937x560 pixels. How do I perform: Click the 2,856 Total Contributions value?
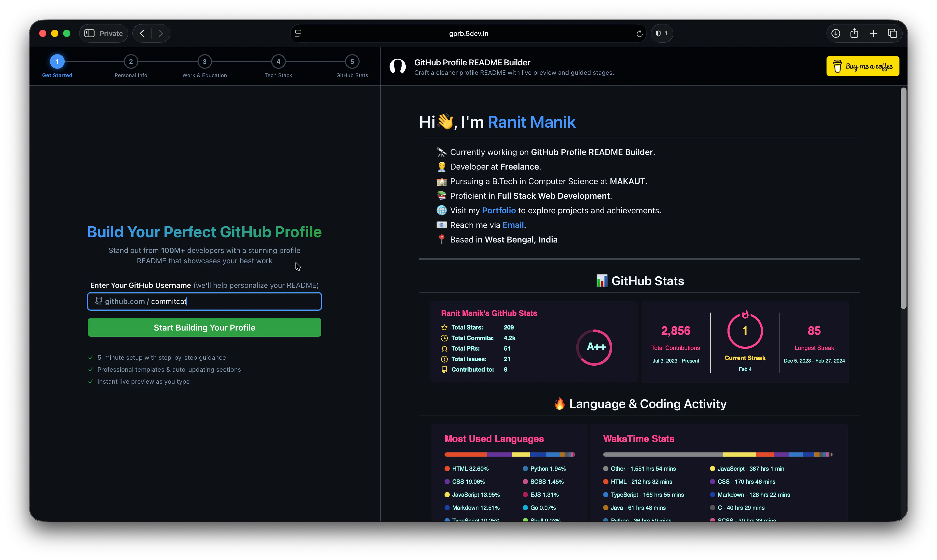[675, 331]
